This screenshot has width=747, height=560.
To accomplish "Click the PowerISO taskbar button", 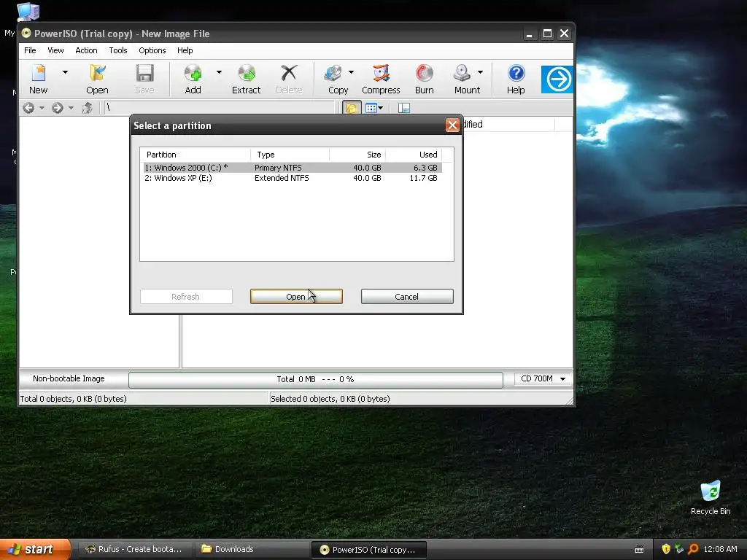I will (368, 550).
